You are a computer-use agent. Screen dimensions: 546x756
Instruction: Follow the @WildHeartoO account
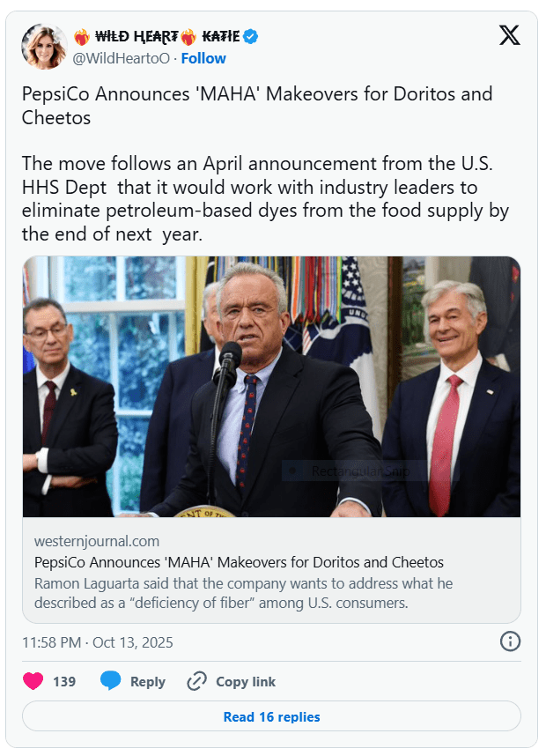tap(203, 58)
